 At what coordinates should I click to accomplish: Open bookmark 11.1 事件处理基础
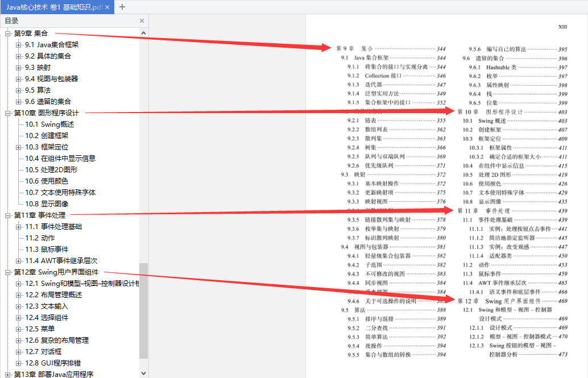[x=53, y=226]
